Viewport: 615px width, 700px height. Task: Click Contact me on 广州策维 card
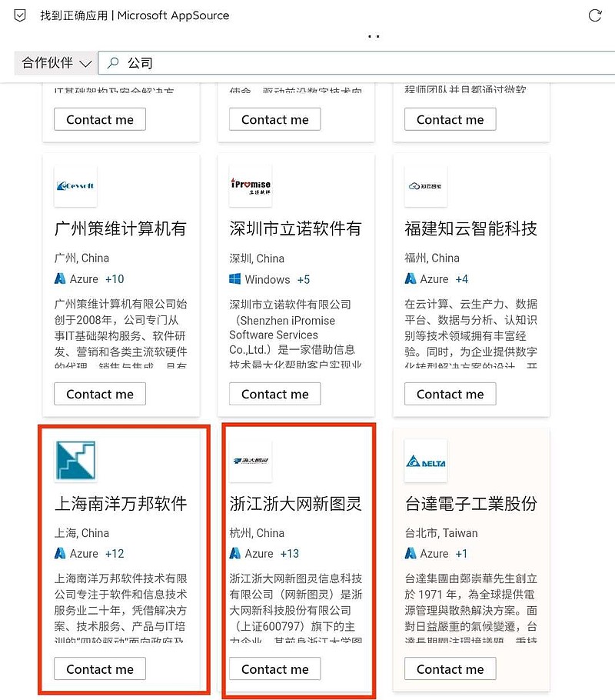coord(100,394)
